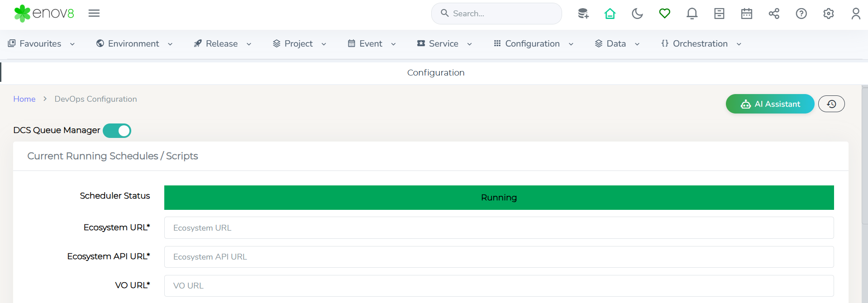Viewport: 868px width, 303px height.
Task: Open the Favourites menu
Action: tap(41, 44)
